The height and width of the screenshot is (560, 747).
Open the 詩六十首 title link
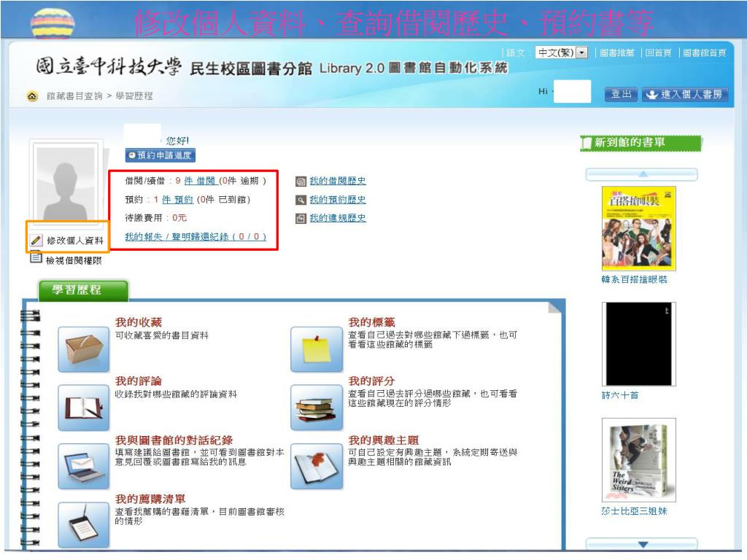coord(620,395)
